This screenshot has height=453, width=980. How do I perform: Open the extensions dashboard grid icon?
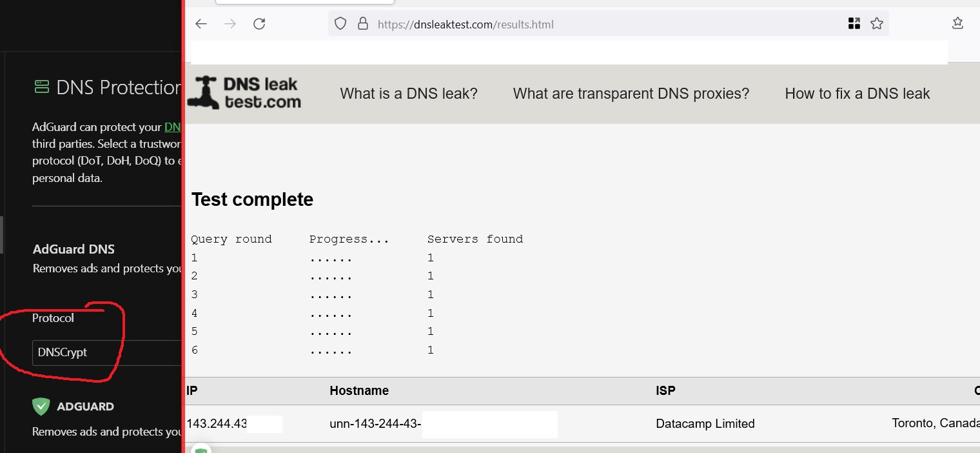click(x=854, y=23)
